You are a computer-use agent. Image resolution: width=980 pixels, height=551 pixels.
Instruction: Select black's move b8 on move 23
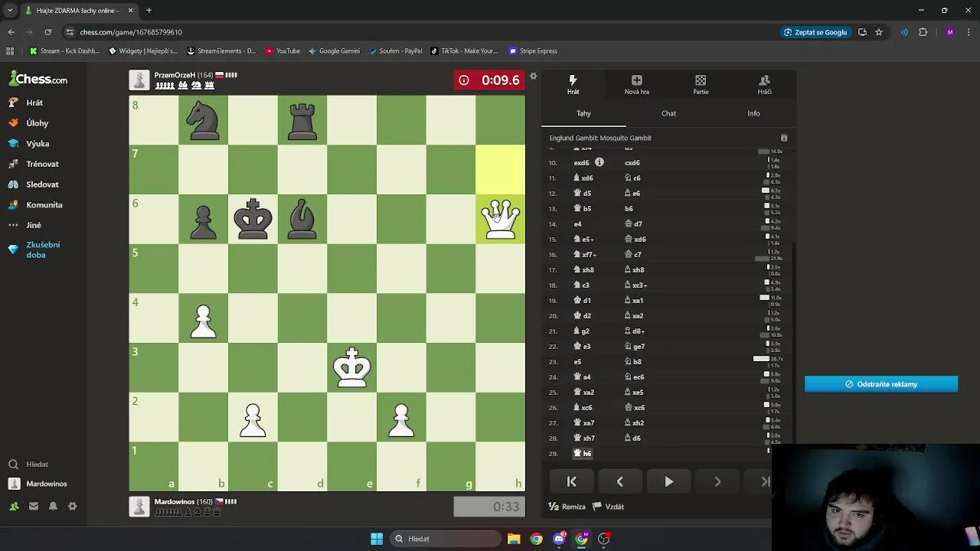click(x=632, y=361)
